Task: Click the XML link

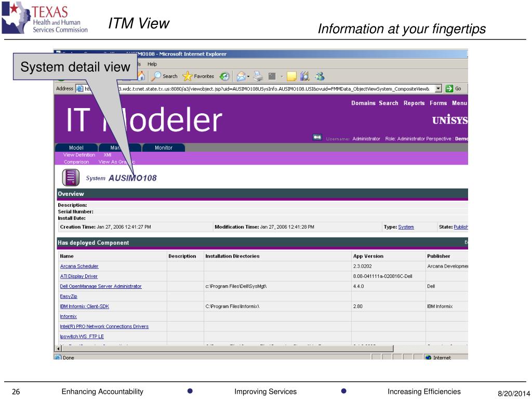Action: pyautogui.click(x=108, y=155)
